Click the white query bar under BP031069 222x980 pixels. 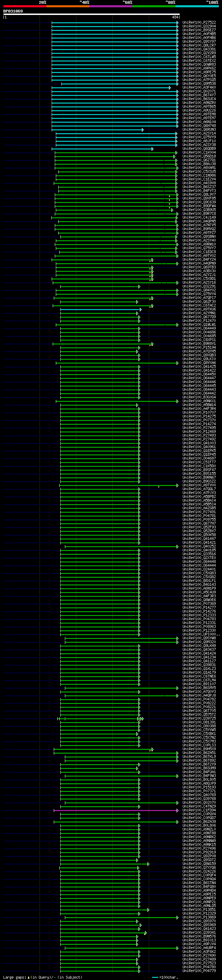(x=91, y=15)
